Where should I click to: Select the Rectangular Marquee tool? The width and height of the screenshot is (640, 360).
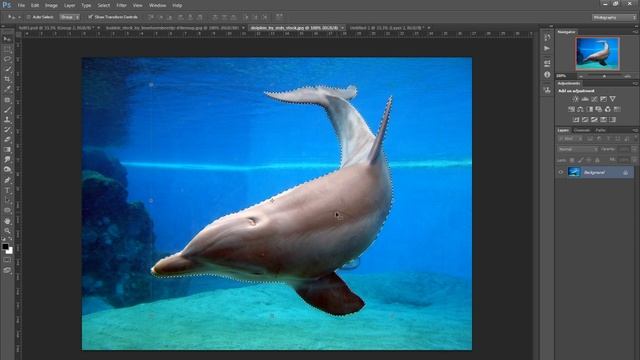coord(7,49)
